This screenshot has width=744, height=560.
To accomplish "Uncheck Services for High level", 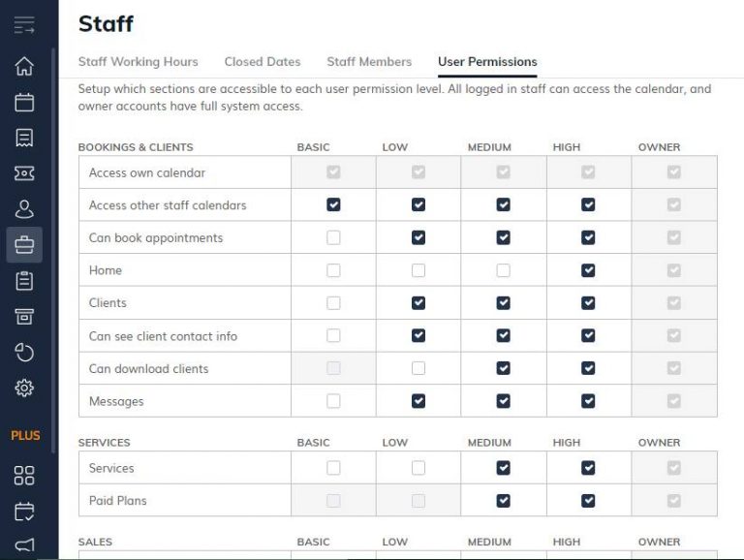I will click(x=588, y=468).
